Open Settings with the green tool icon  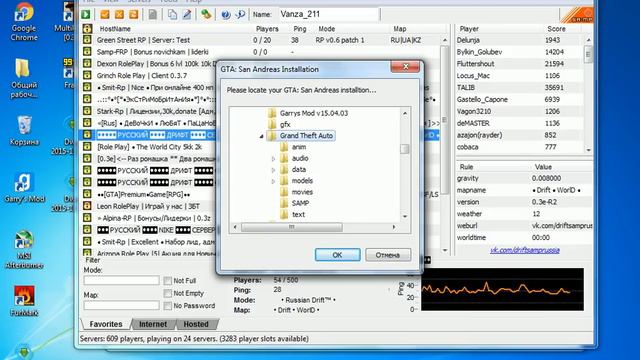click(x=206, y=14)
